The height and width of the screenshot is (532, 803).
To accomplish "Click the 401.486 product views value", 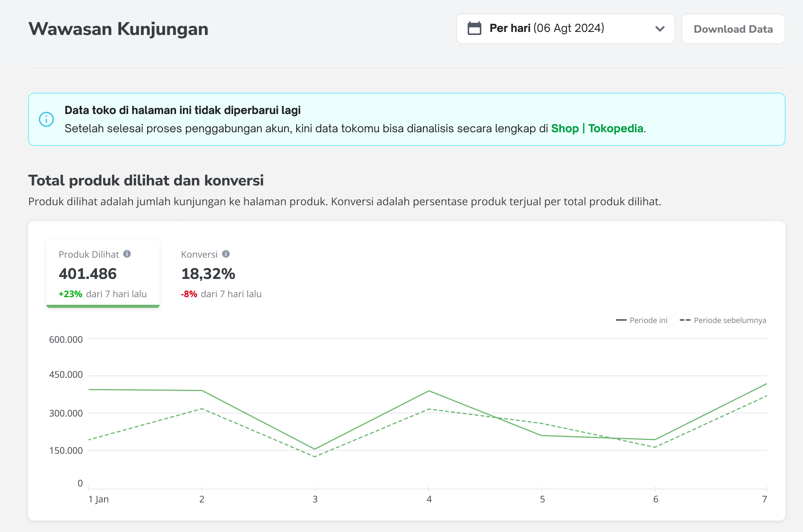I will point(87,274).
